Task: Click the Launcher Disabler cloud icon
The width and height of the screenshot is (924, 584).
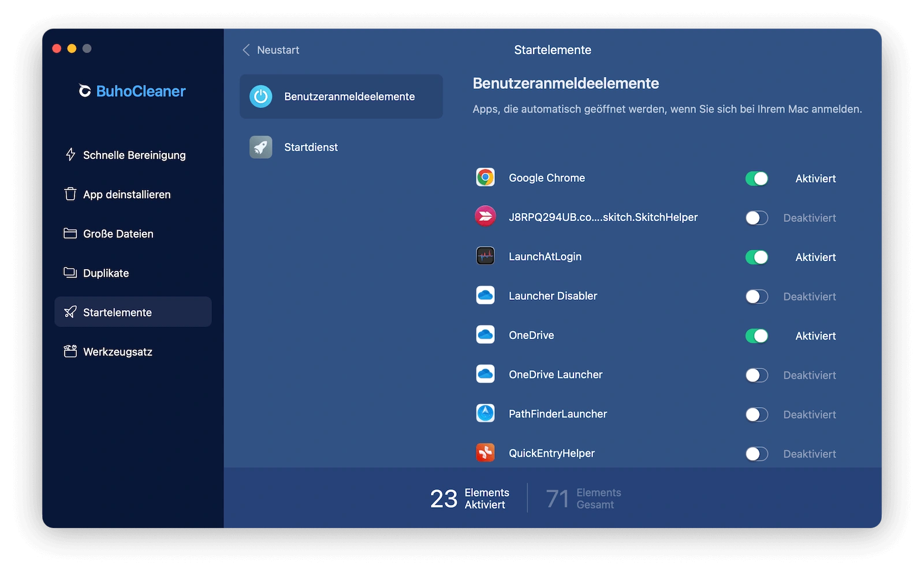Action: tap(486, 295)
